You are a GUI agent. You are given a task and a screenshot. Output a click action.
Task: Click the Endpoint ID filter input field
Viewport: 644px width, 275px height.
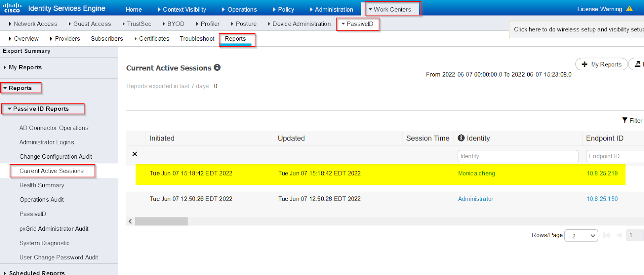click(615, 156)
